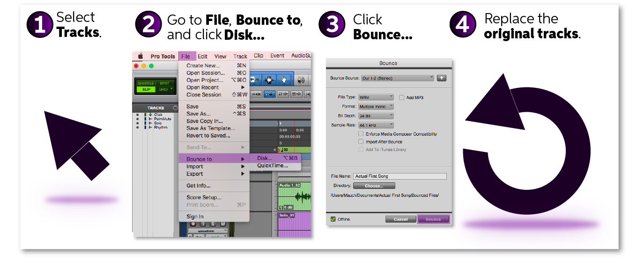Check Import After Bounce
644x274 pixels.
pos(361,142)
